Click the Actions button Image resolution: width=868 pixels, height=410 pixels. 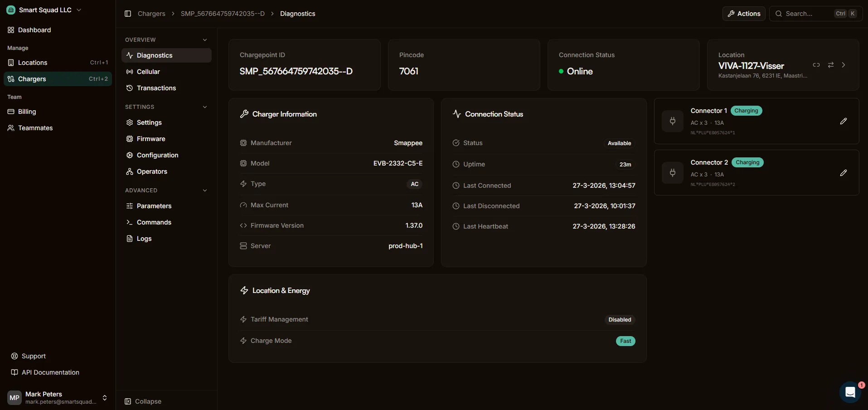[x=744, y=13]
